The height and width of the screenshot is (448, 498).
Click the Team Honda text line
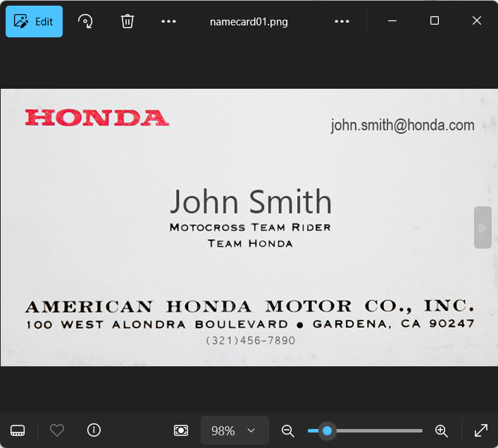pos(250,244)
